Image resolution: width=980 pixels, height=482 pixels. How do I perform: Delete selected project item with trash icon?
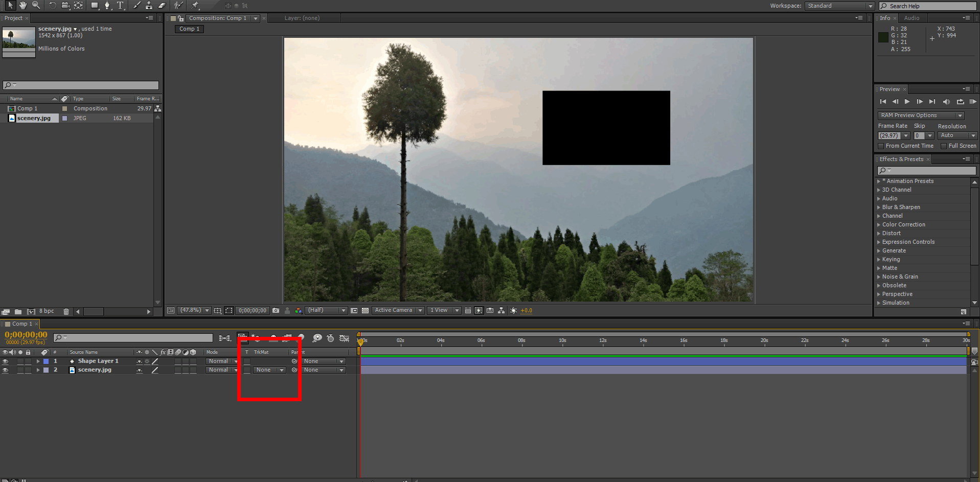pyautogui.click(x=66, y=311)
